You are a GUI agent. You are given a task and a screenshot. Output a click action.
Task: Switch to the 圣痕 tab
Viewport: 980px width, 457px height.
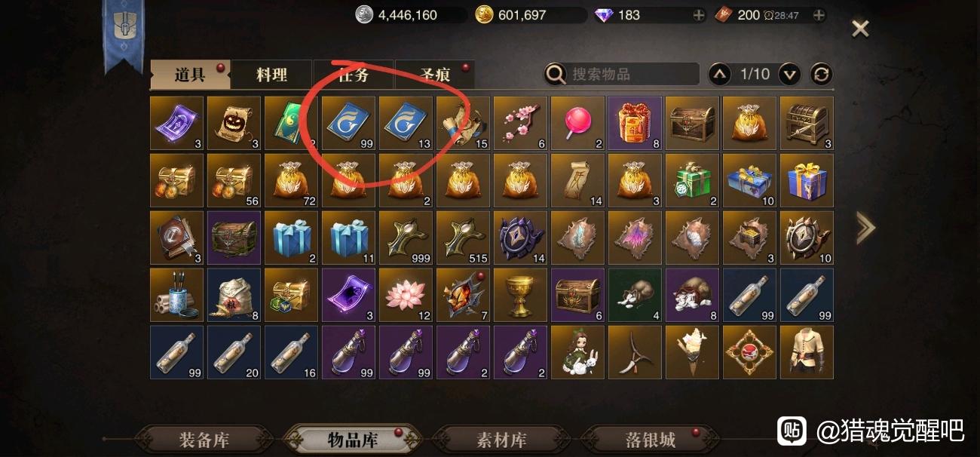[435, 75]
